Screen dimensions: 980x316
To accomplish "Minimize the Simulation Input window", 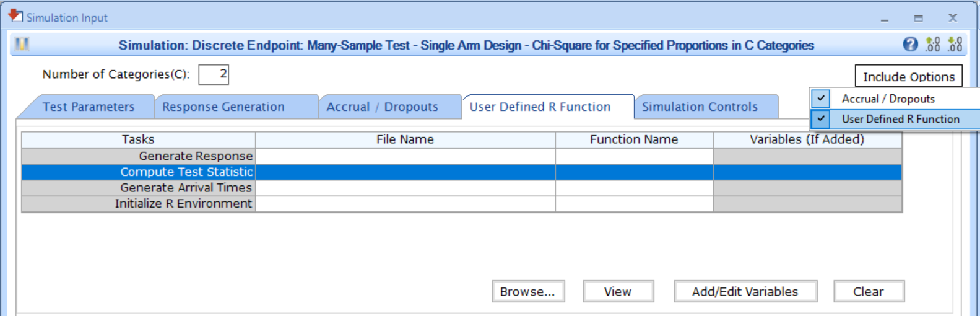I will (885, 19).
